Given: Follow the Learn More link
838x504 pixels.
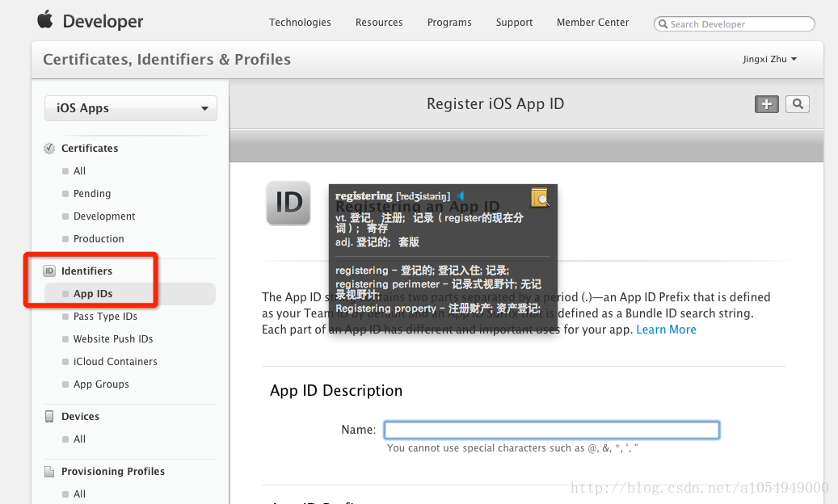Looking at the screenshot, I should pyautogui.click(x=666, y=330).
